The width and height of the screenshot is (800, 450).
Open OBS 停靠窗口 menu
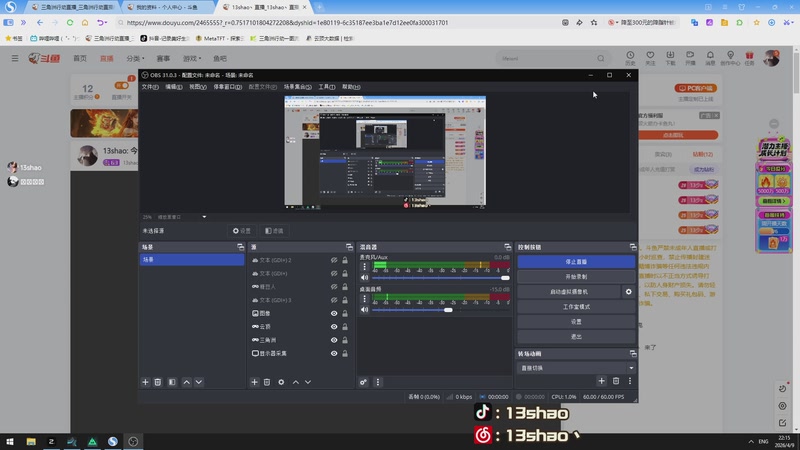click(228, 87)
